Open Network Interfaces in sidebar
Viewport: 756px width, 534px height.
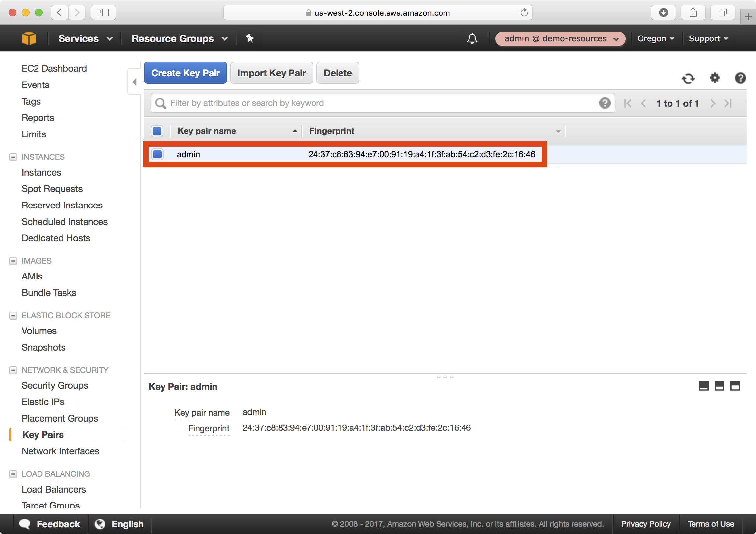coord(61,451)
